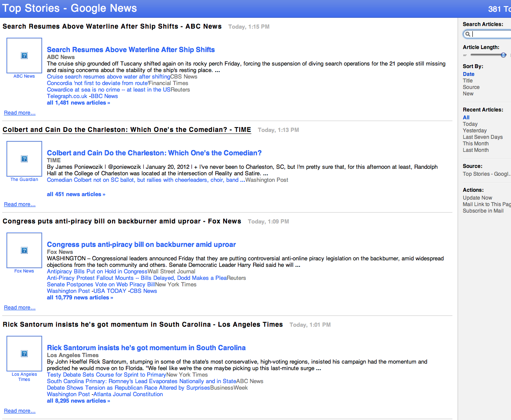The height and width of the screenshot is (420, 511).
Task: Click Read more under Colbert story
Action: tap(20, 204)
